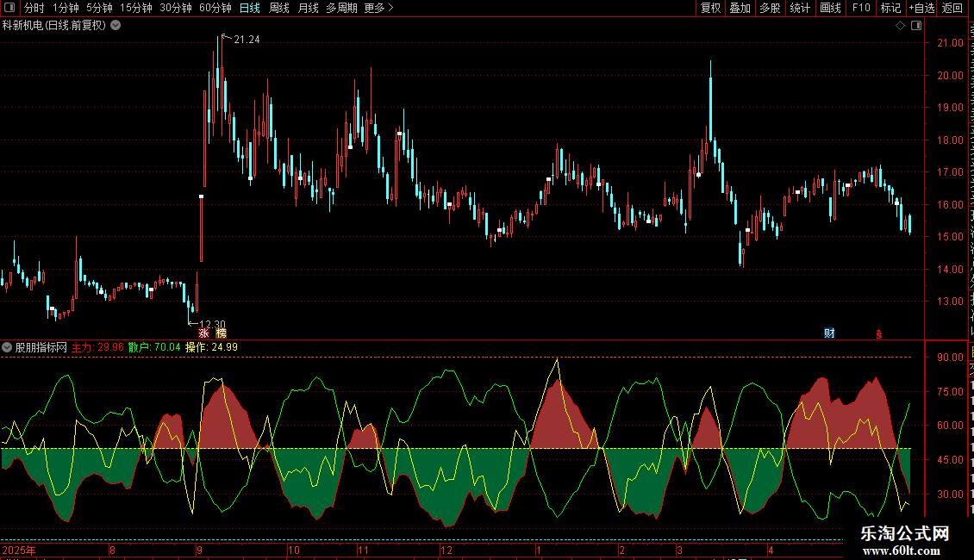Click the 45.00 indicator axis label
The image size is (974, 560).
coord(951,460)
